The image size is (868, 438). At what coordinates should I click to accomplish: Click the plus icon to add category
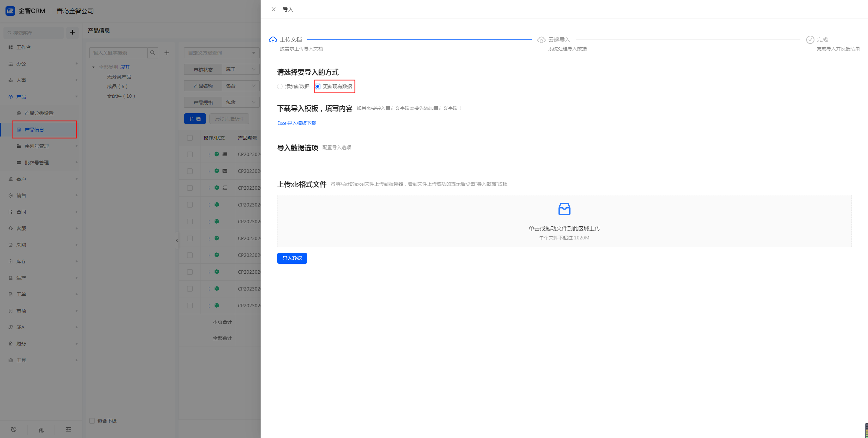tap(167, 53)
